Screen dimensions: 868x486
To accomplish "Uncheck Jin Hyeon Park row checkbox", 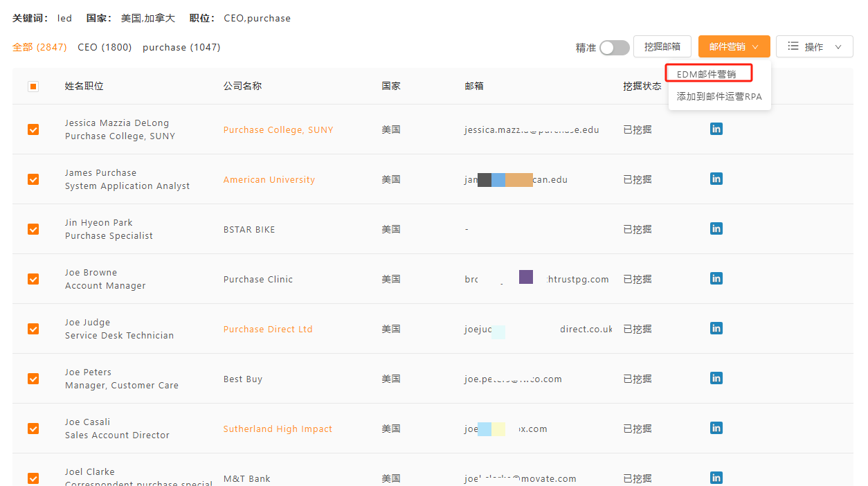I will point(33,229).
